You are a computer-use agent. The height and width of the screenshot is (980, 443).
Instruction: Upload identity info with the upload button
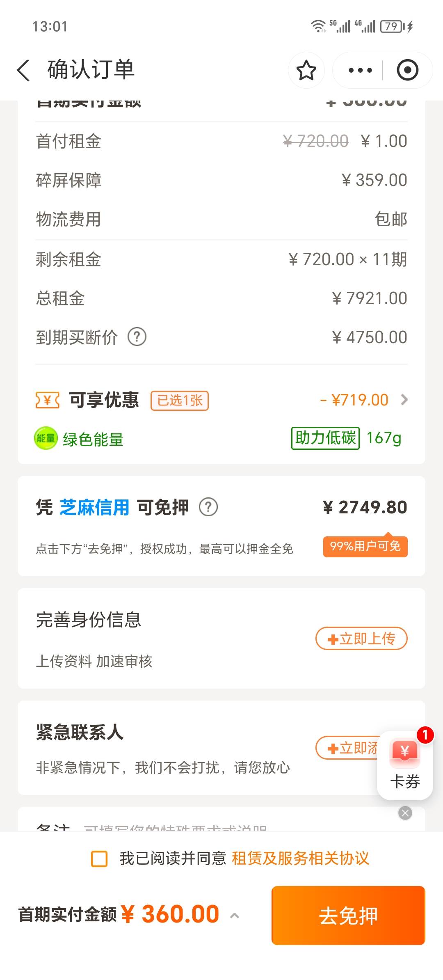coord(361,639)
